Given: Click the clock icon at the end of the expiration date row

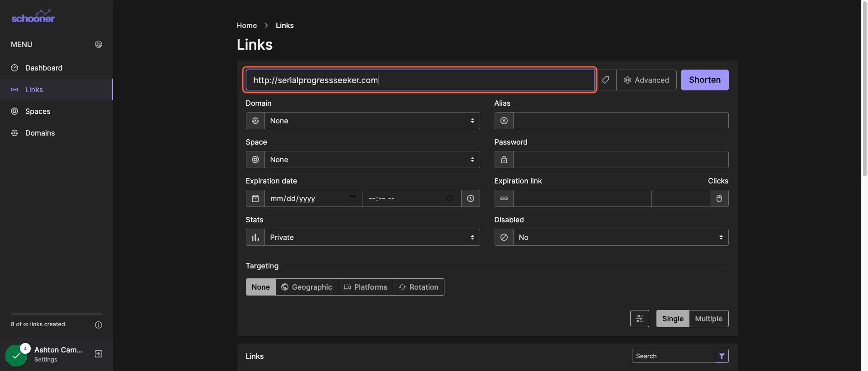Looking at the screenshot, I should point(471,198).
